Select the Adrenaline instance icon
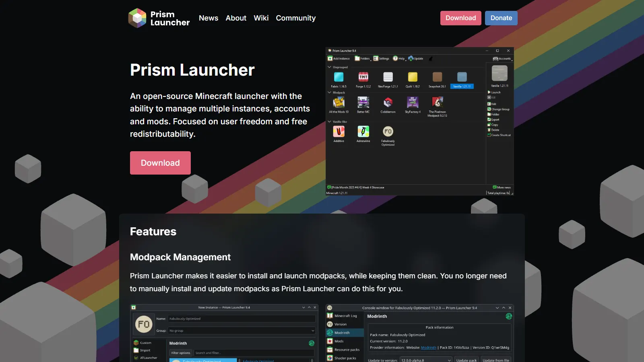This screenshot has width=644, height=362. (x=363, y=132)
